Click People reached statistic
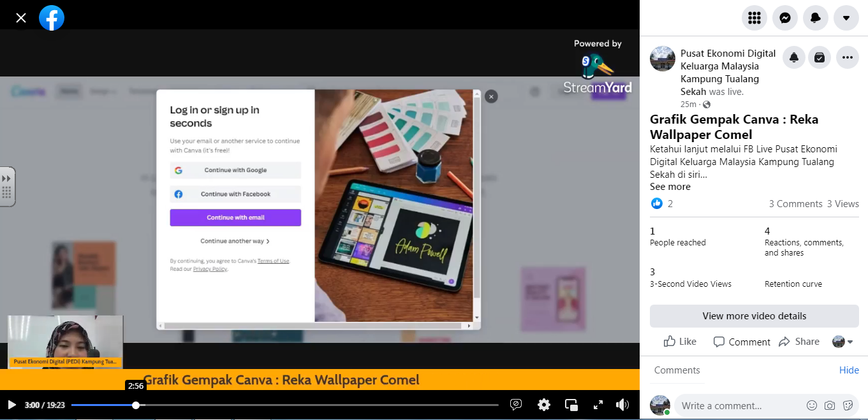The image size is (868, 420). pos(678,236)
